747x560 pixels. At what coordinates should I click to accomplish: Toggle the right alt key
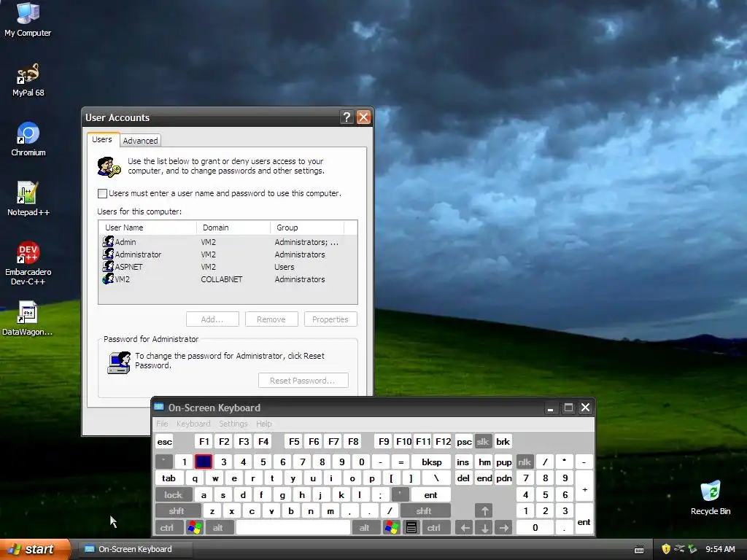pyautogui.click(x=365, y=528)
